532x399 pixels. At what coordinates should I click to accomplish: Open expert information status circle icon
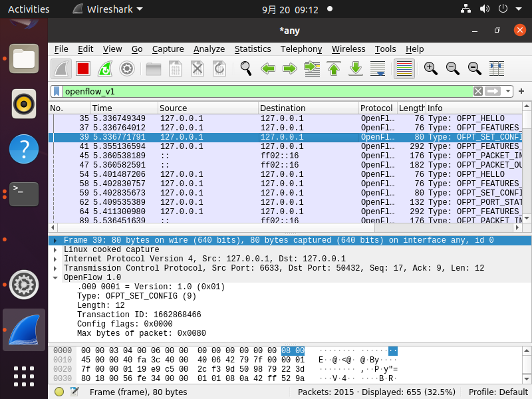click(x=59, y=392)
